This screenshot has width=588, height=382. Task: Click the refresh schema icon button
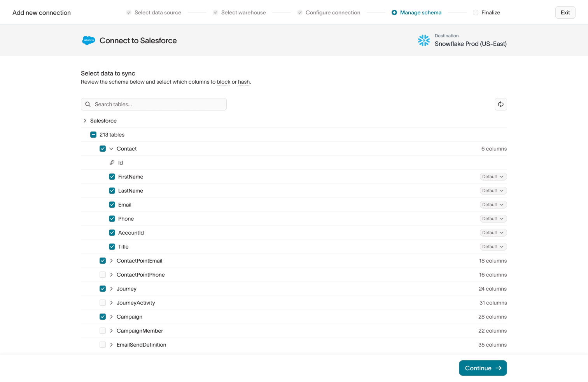500,104
